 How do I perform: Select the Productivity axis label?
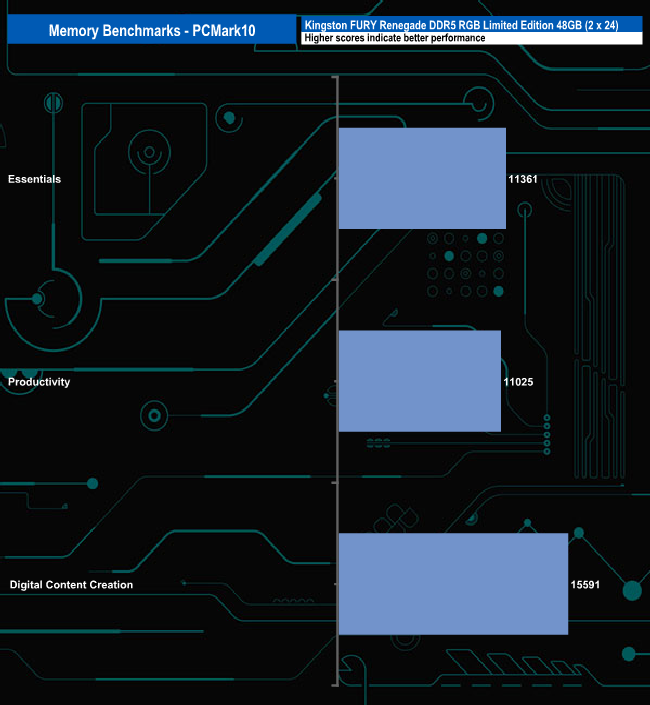[x=39, y=382]
